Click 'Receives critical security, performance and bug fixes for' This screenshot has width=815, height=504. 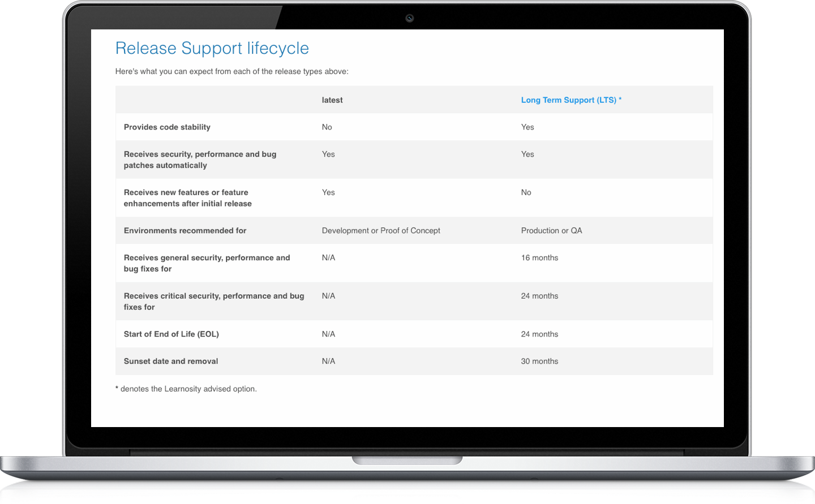tap(214, 301)
